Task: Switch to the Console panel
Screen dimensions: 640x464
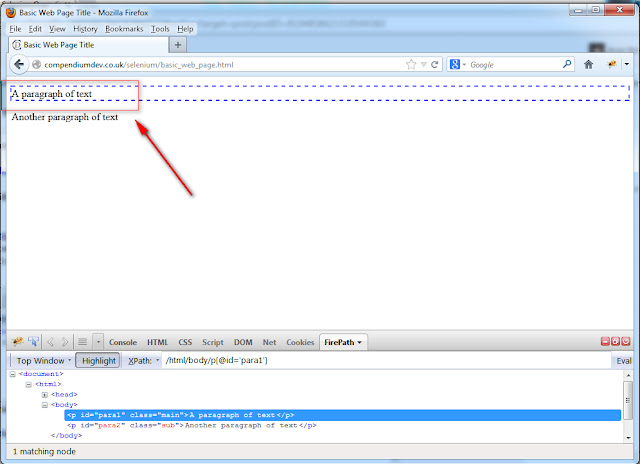Action: [123, 342]
